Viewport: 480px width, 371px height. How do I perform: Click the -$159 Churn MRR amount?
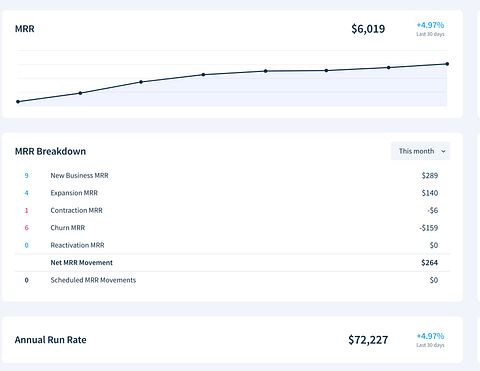(x=429, y=228)
